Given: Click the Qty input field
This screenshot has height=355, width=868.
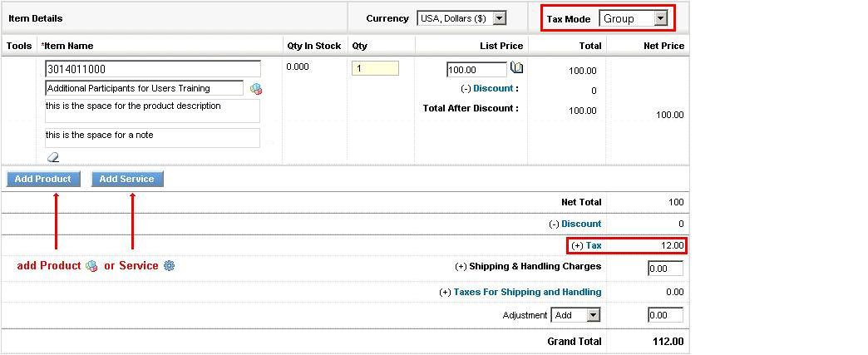Looking at the screenshot, I should [x=375, y=69].
